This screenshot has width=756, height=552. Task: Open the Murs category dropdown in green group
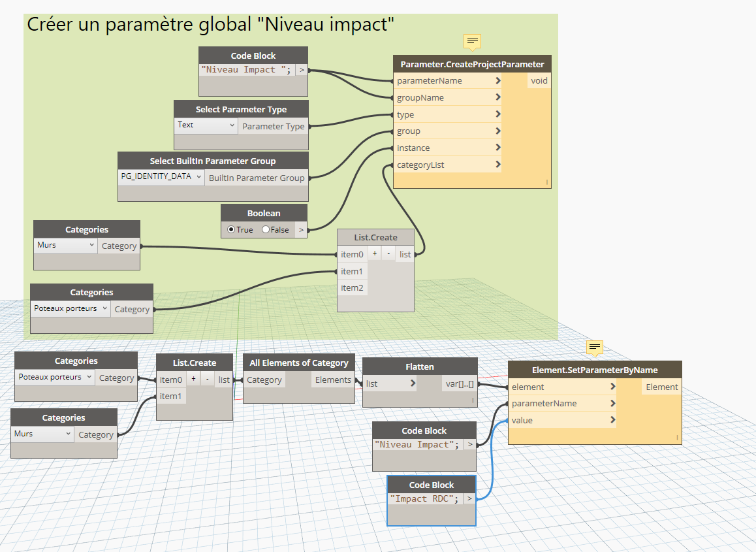pyautogui.click(x=65, y=246)
